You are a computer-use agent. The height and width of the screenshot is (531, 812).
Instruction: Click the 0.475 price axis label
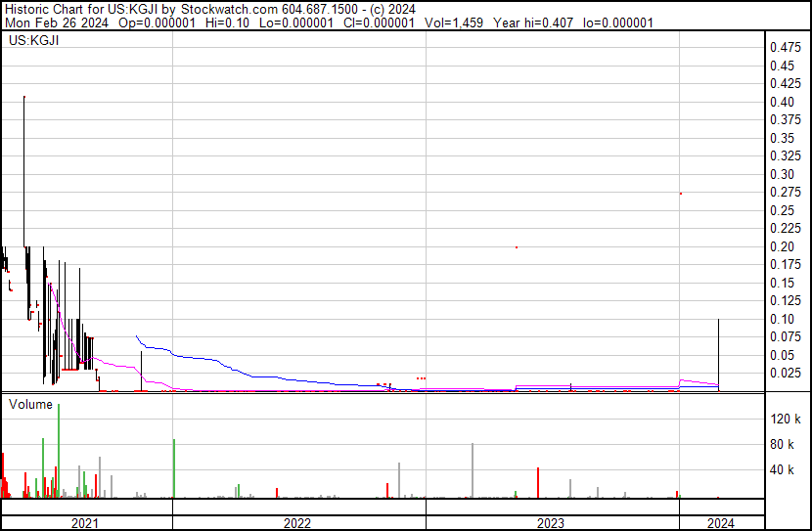(x=785, y=47)
